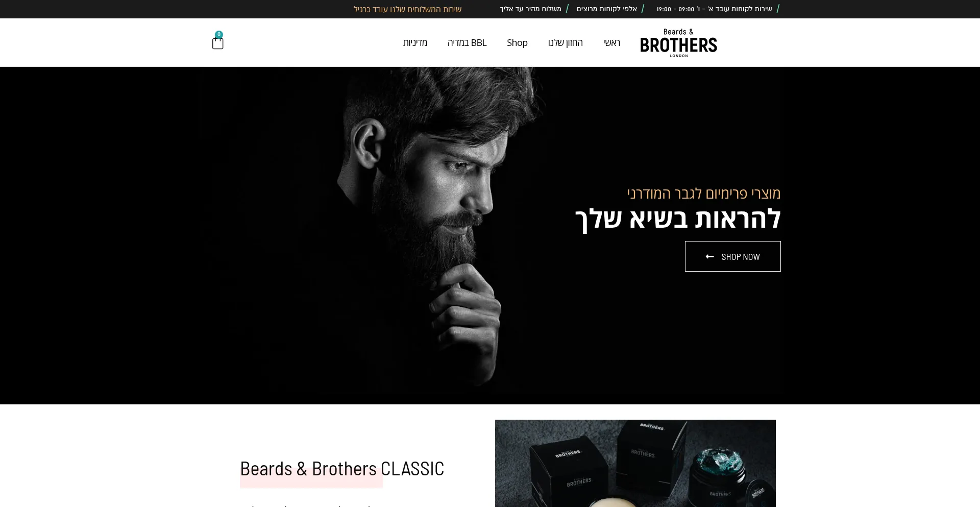Click the arrow icon in Shop Now button
Viewport: 980px width, 507px height.
coord(709,257)
